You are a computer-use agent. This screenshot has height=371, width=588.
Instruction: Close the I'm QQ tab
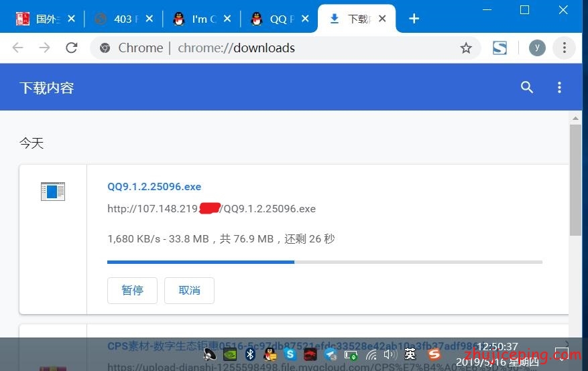(227, 19)
